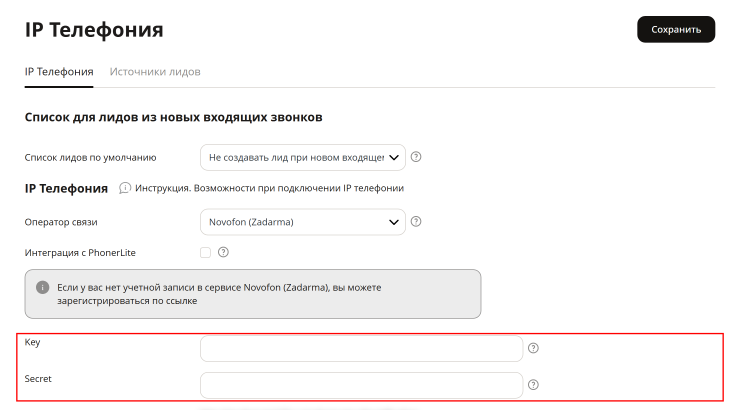Viewport: 740px width, 418px height.
Task: Expand the Оператор связи Novofon (Zadarma) dropdown
Action: (x=303, y=222)
